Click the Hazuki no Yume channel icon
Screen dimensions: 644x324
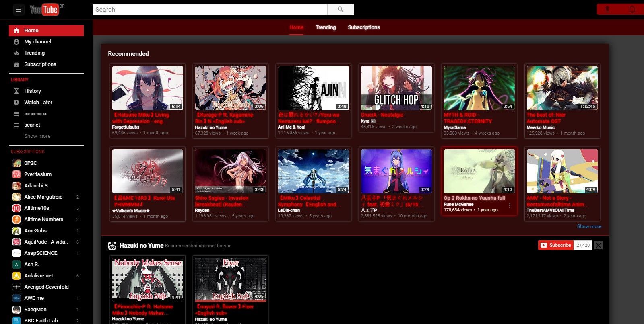click(112, 246)
